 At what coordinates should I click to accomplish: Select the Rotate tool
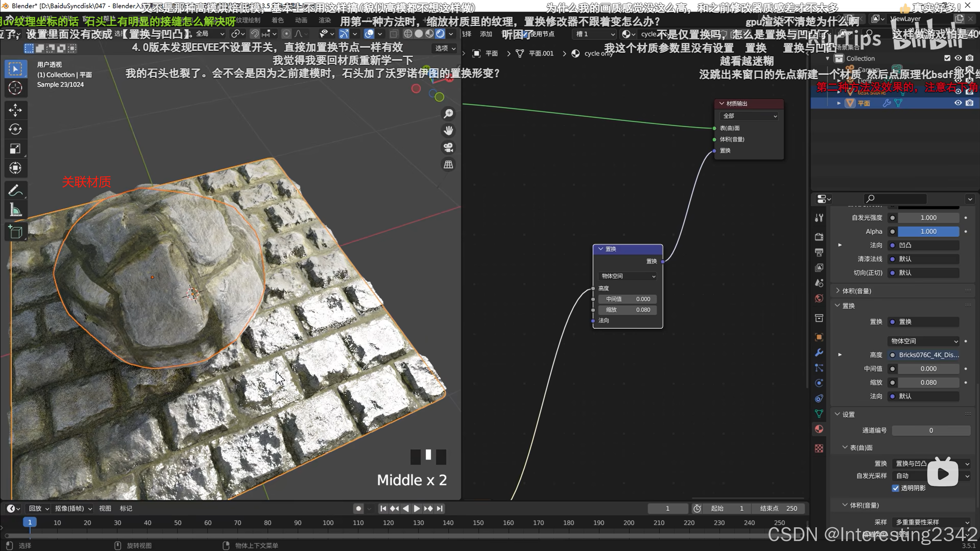(15, 129)
